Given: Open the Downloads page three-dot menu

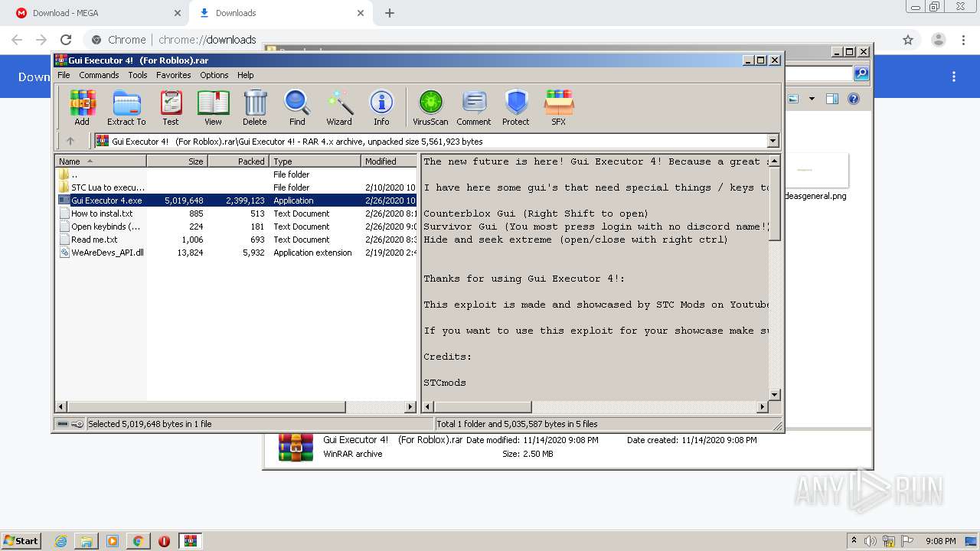Looking at the screenshot, I should pyautogui.click(x=954, y=77).
